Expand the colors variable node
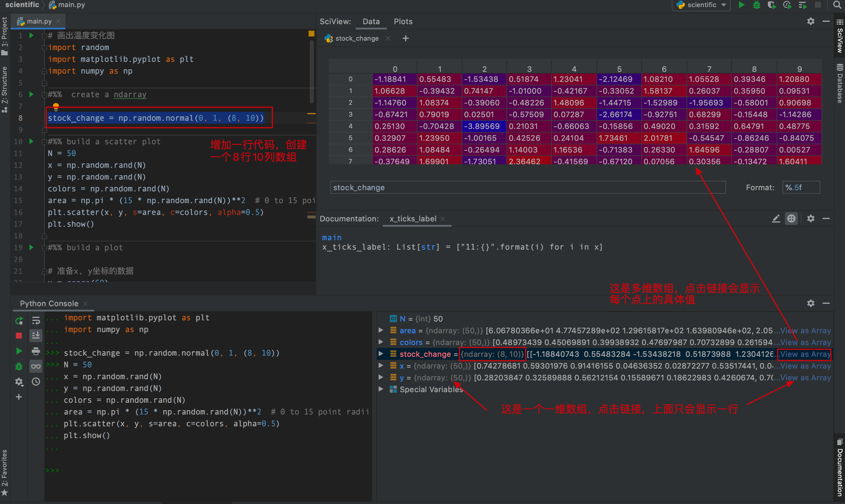This screenshot has width=845, height=504. click(381, 342)
